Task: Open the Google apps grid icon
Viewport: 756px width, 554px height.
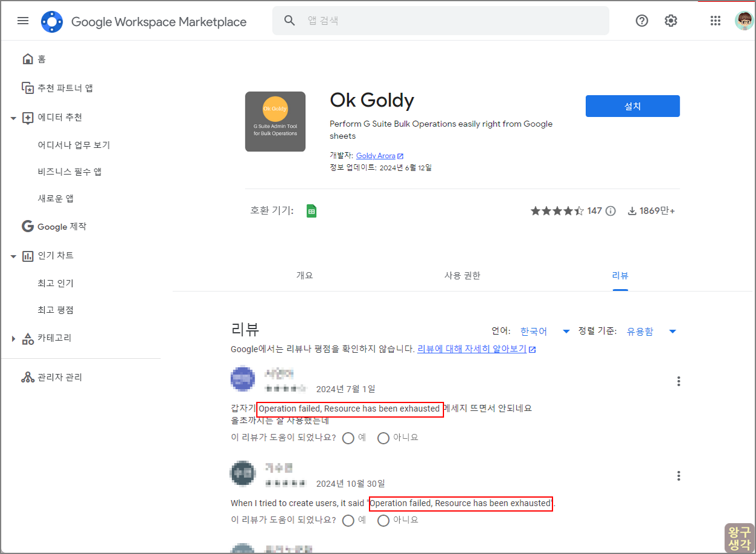Action: [715, 21]
